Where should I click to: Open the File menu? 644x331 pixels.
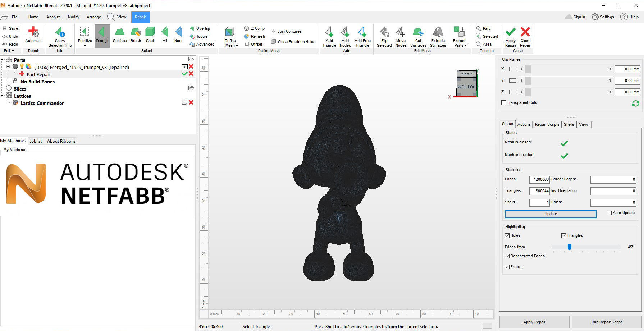(15, 17)
